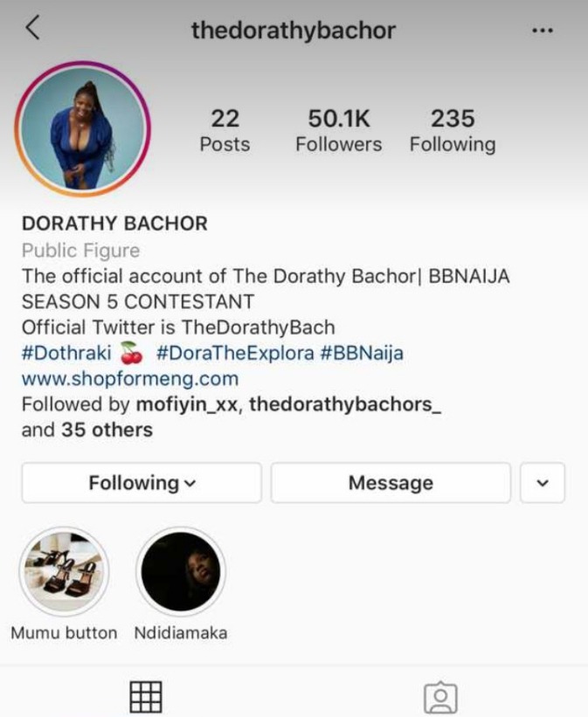Screen dimensions: 588x717
Task: View the 50.1K Followers list
Action: (339, 131)
